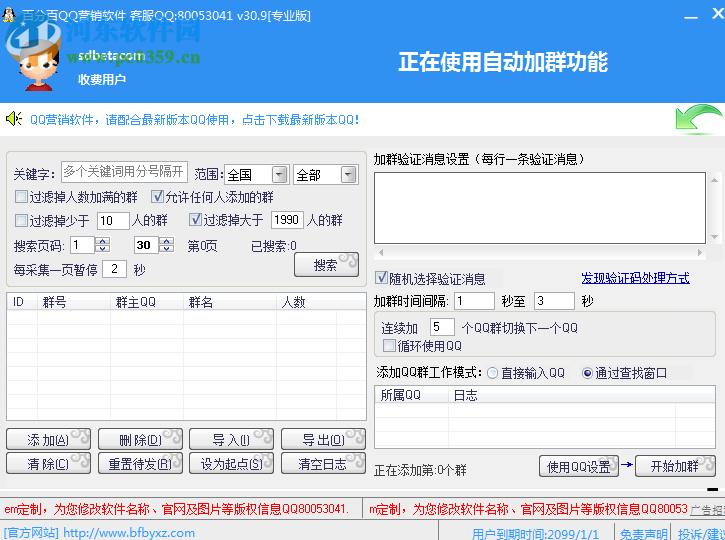Increase the end page value 30
Viewport: 725px width, 540px height.
[166, 241]
